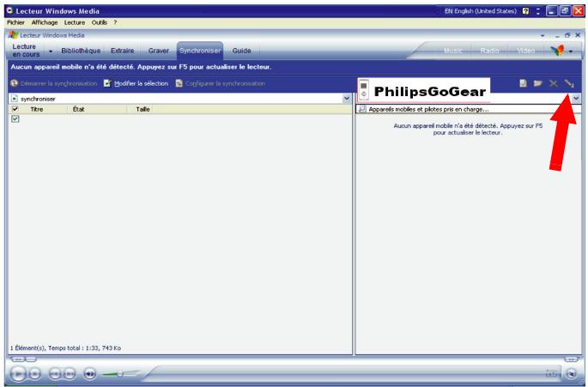
Task: Click the Previous track button
Action: click(x=55, y=374)
